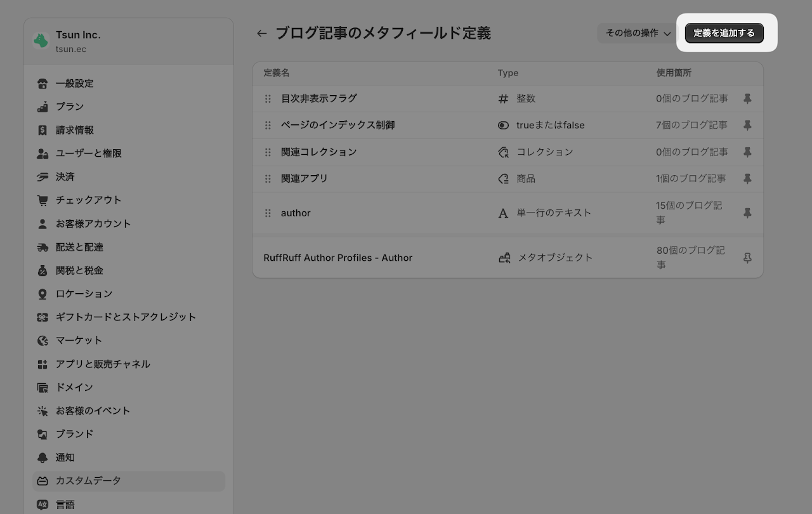Click the ユーザーと権限 icon

coord(43,154)
